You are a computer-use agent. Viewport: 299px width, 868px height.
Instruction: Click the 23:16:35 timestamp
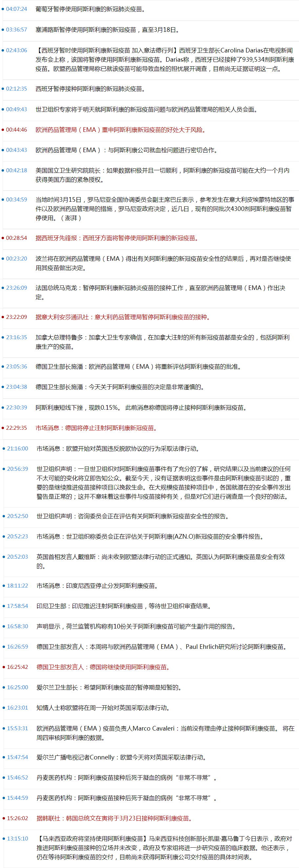[x=16, y=337]
